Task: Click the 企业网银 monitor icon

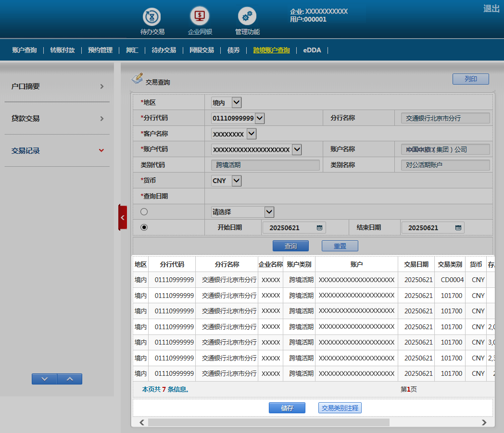Action: [x=200, y=16]
